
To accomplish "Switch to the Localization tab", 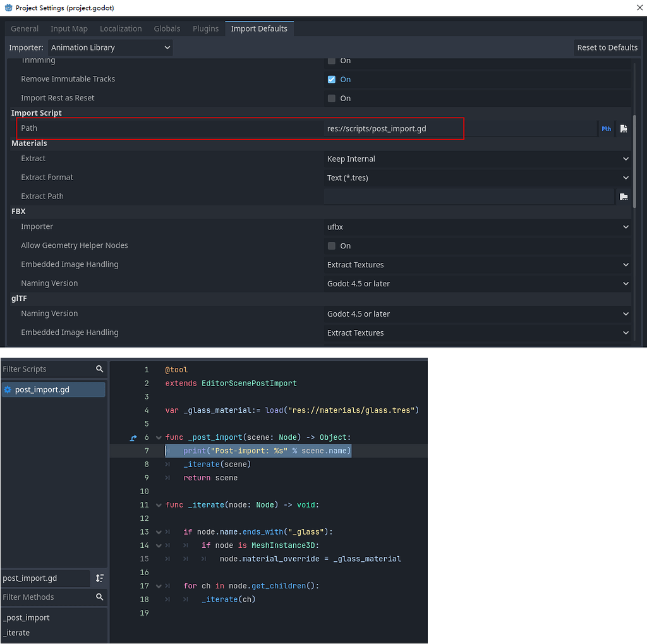I will pos(121,28).
